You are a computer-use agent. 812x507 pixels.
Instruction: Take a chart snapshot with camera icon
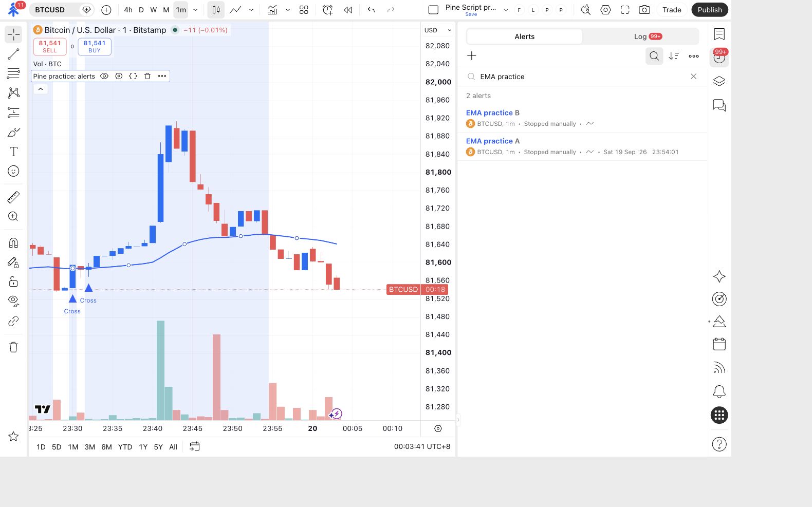click(x=644, y=10)
